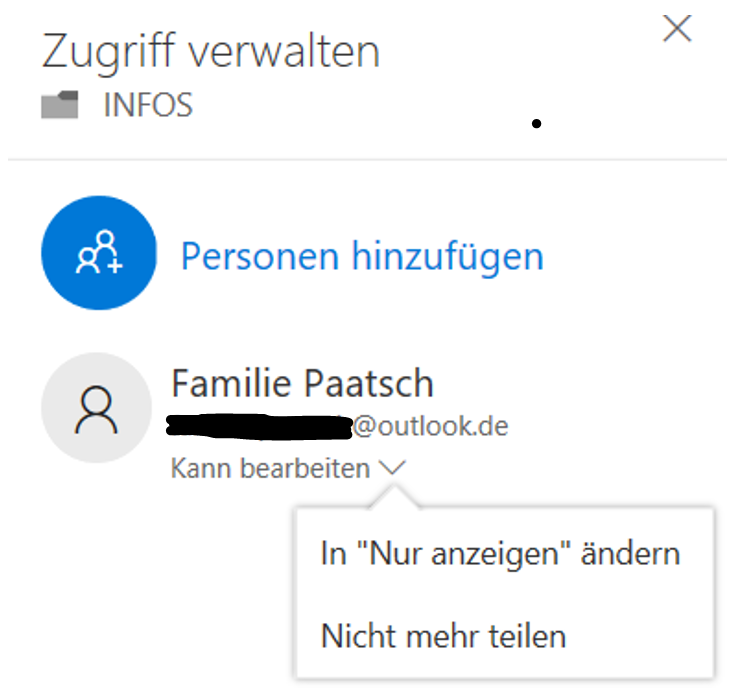The height and width of the screenshot is (697, 736).
Task: Click the INFOS folder name text
Action: tap(148, 105)
